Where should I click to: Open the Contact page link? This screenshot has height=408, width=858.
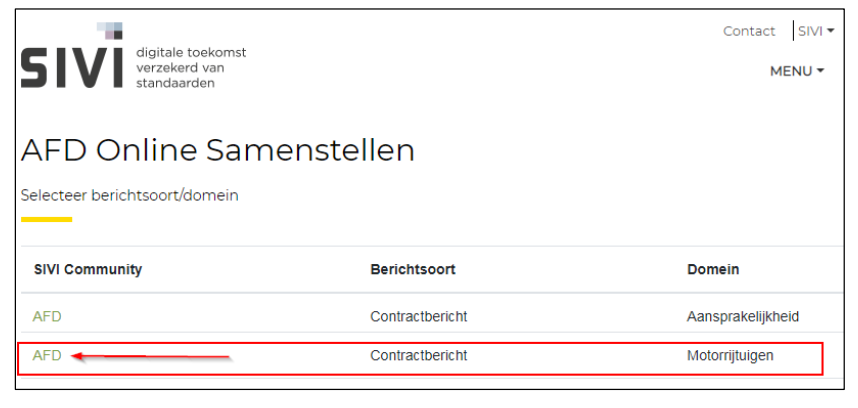coord(749,31)
